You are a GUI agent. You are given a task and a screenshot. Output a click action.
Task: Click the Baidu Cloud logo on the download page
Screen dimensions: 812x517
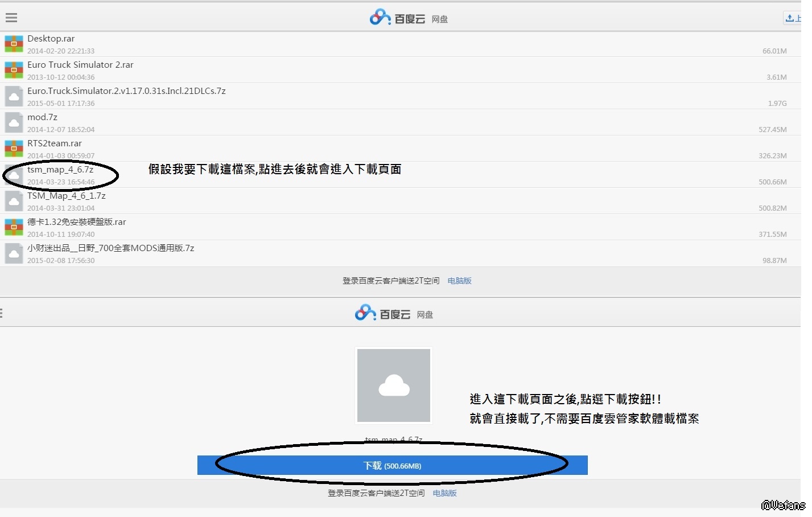382,313
